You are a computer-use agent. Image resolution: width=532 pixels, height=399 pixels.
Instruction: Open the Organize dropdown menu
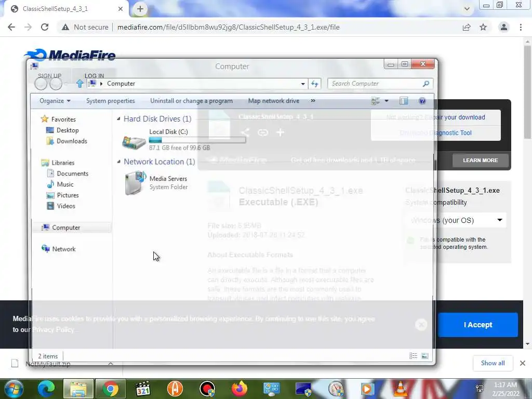55,101
